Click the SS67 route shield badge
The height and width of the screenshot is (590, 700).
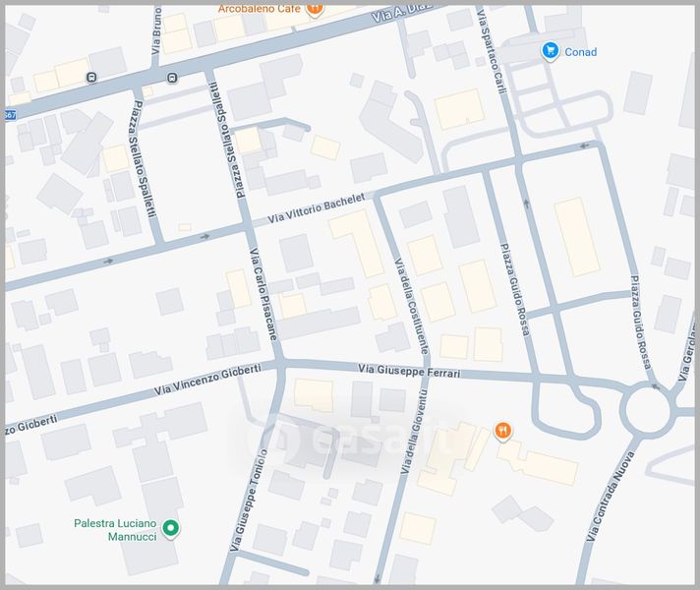point(10,115)
